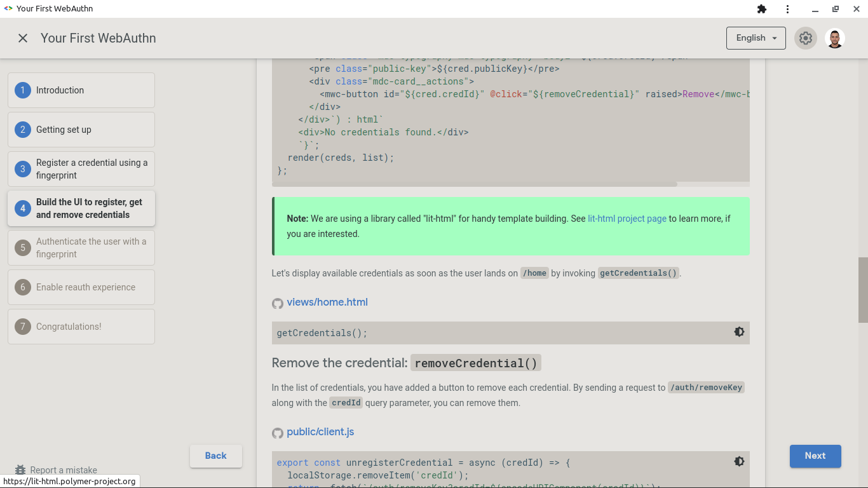This screenshot has width=868, height=488.
Task: Select step 7 Congratulations
Action: pos(81,327)
